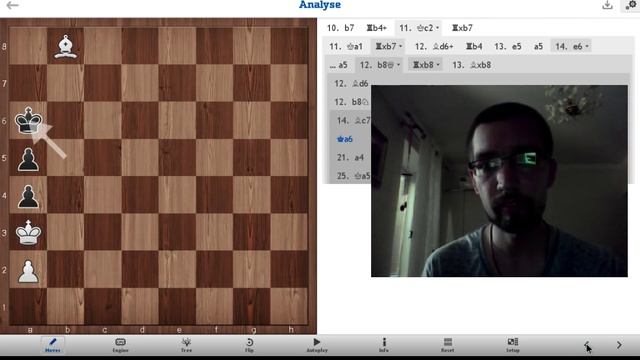
Task: Jump to move 21. a4
Action: coord(350,158)
